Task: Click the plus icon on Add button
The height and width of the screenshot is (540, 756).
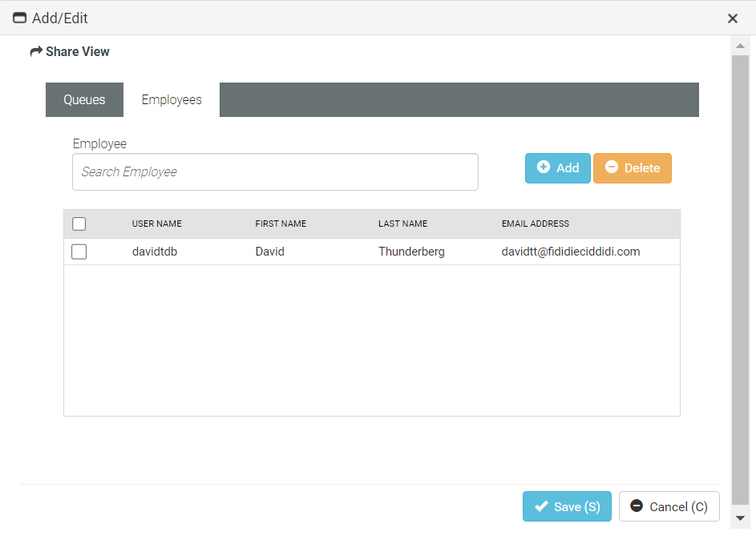Action: [544, 167]
